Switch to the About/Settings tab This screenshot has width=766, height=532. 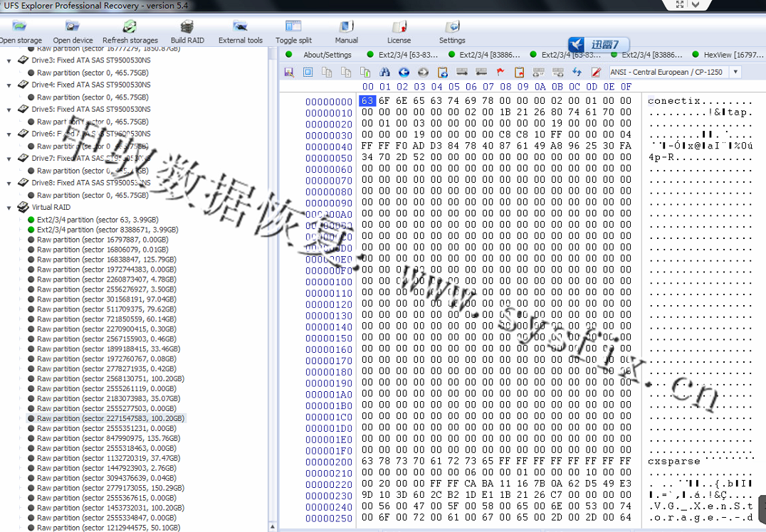point(327,55)
